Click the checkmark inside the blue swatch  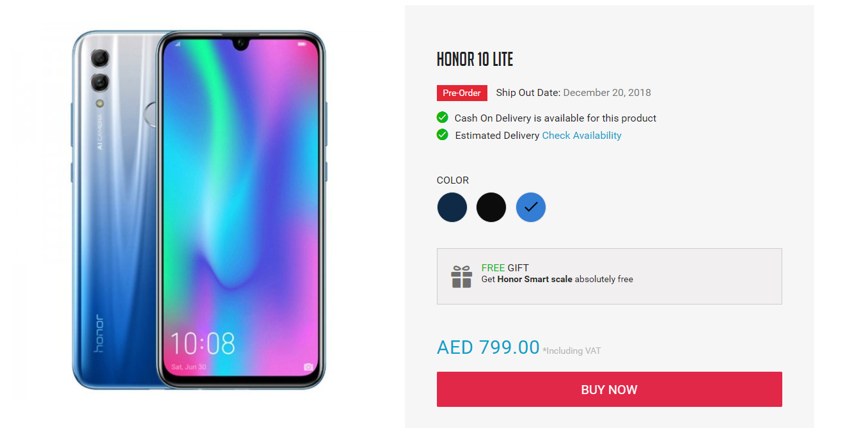point(531,207)
